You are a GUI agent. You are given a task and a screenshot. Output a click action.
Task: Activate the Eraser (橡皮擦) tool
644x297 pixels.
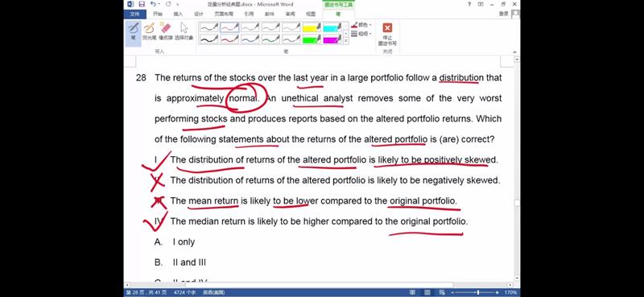(x=166, y=31)
